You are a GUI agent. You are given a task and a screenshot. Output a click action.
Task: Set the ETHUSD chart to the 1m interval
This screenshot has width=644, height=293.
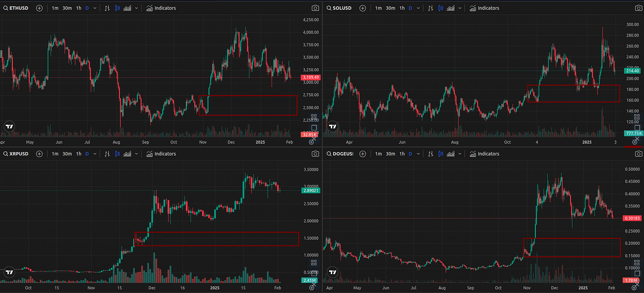coord(55,8)
